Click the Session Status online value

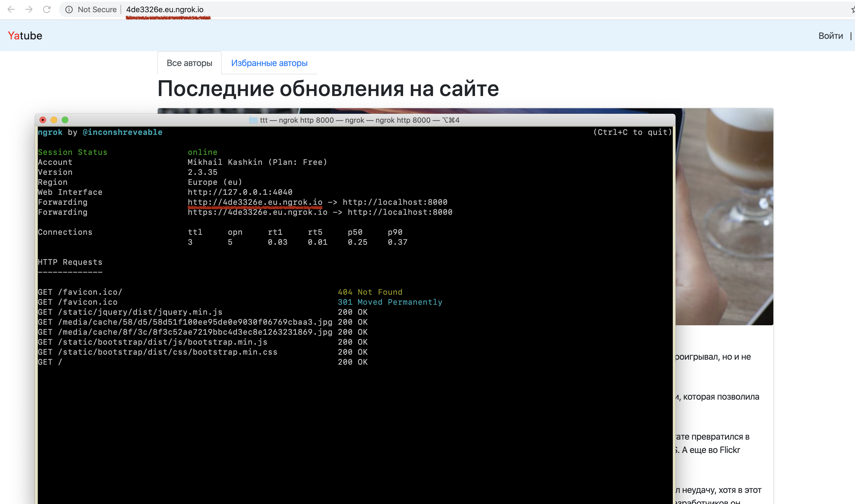coord(202,152)
